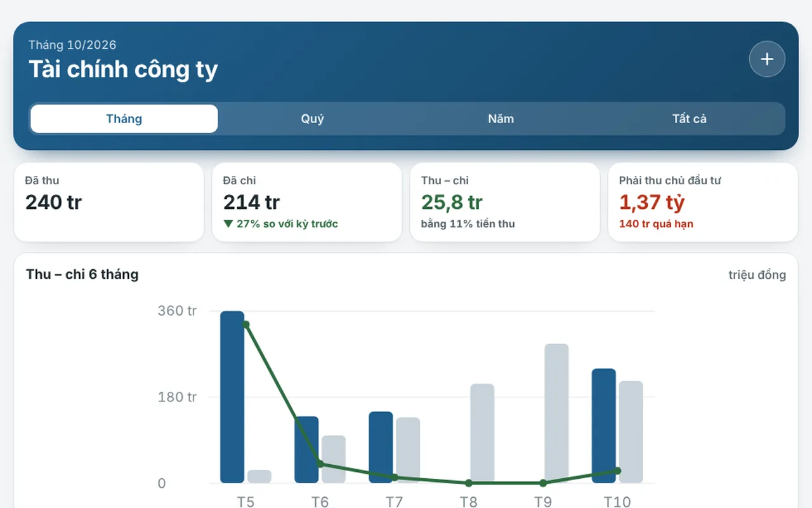Click the '360 tr' axis label
This screenshot has height=508, width=812.
(x=177, y=311)
